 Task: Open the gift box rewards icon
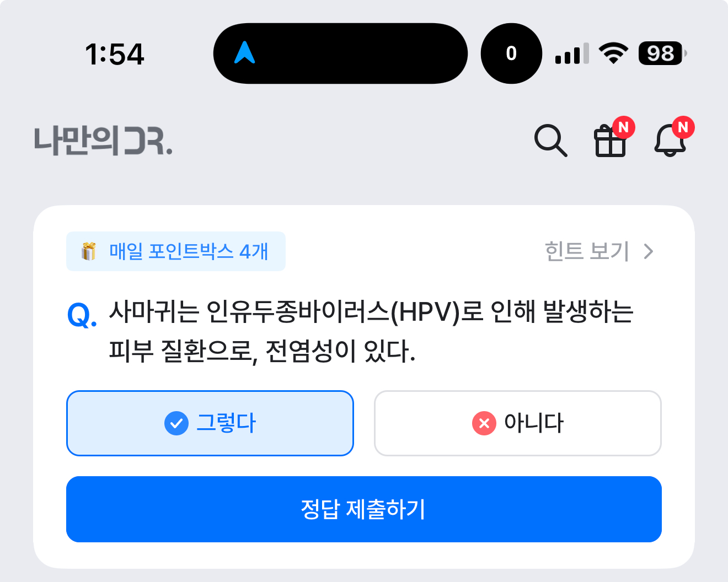click(611, 141)
